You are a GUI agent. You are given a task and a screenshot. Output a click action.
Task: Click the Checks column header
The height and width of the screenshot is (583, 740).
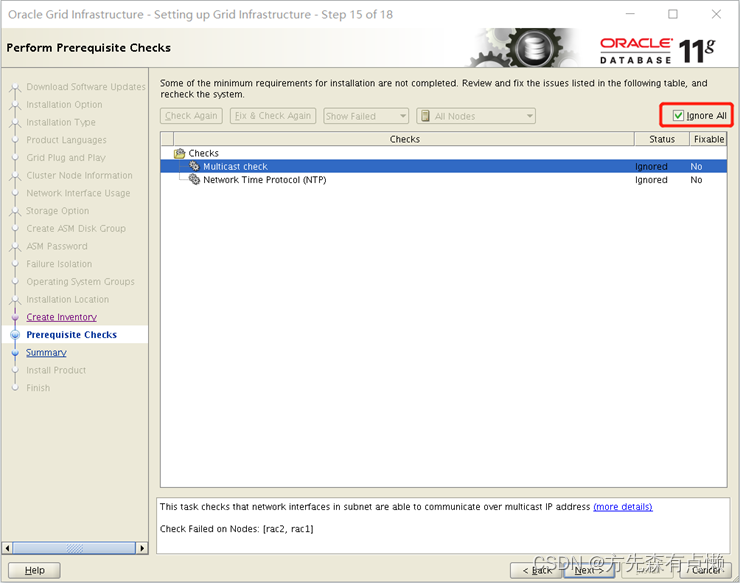404,139
